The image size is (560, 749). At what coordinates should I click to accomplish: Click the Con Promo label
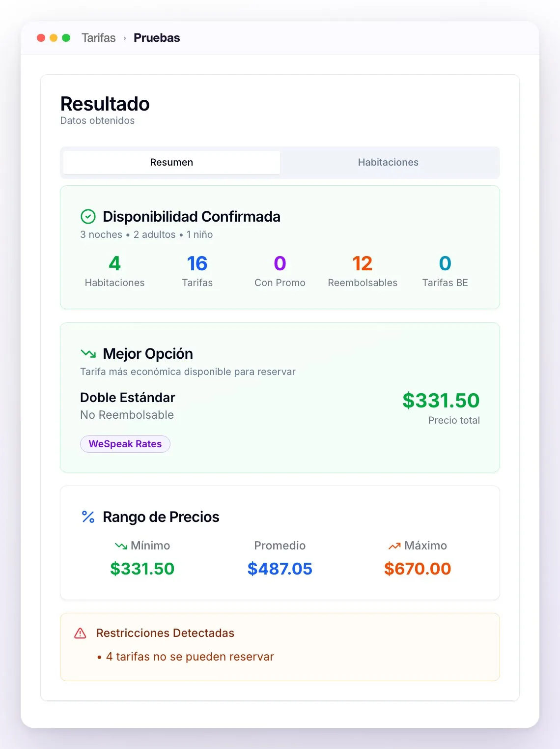[x=280, y=283]
